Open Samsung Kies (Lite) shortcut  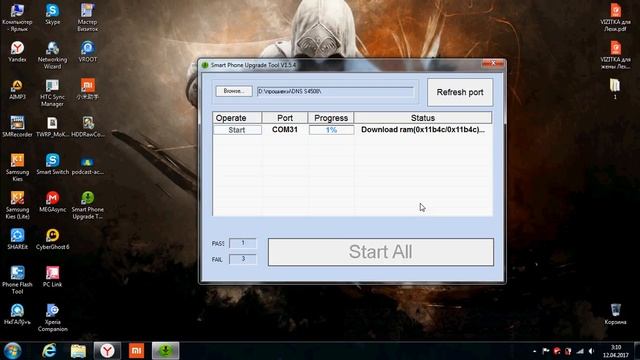[17, 205]
